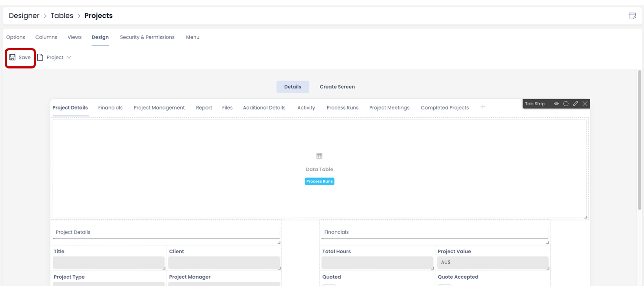
Task: Select the Project Details tab in the tab strip
Action: [70, 108]
